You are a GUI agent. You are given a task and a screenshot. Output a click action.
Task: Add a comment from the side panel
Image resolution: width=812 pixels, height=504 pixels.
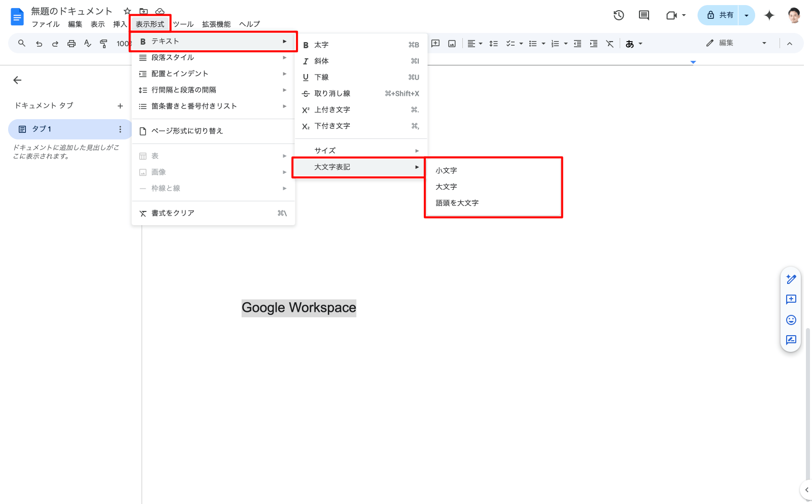[x=791, y=299]
